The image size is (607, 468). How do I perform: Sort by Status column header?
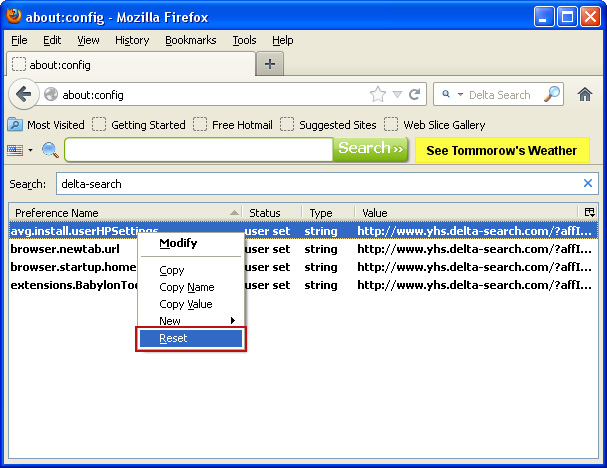point(272,213)
